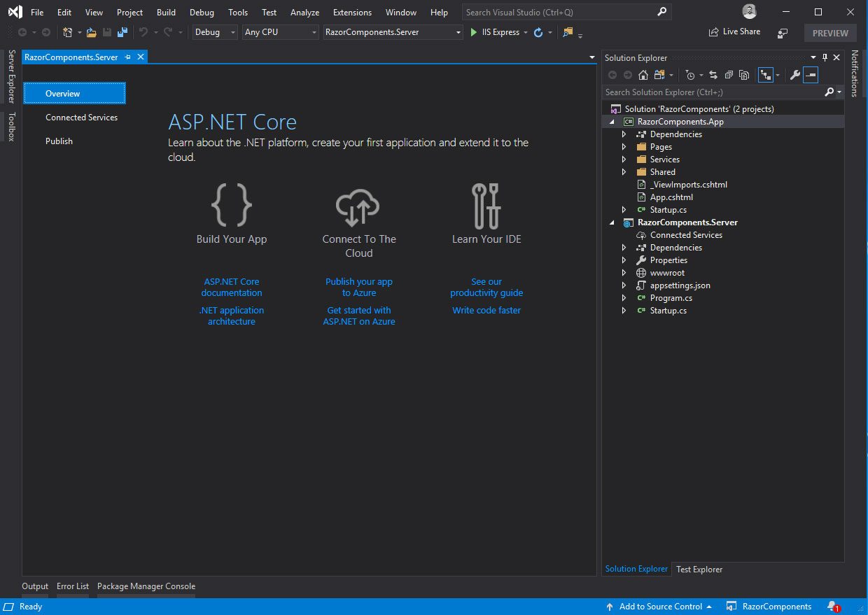868x615 pixels.
Task: Open the document tab list dropdown
Action: [x=592, y=57]
